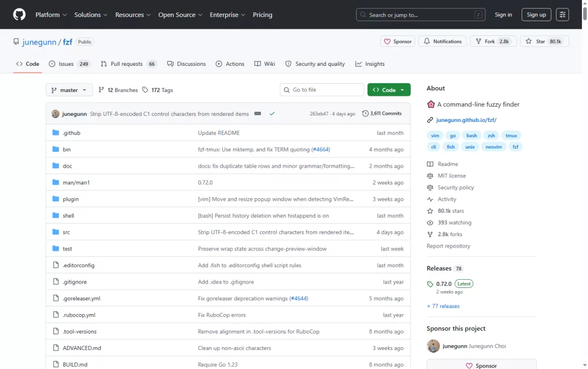588x369 pixels.
Task: Open the src folder
Action: coord(66,232)
